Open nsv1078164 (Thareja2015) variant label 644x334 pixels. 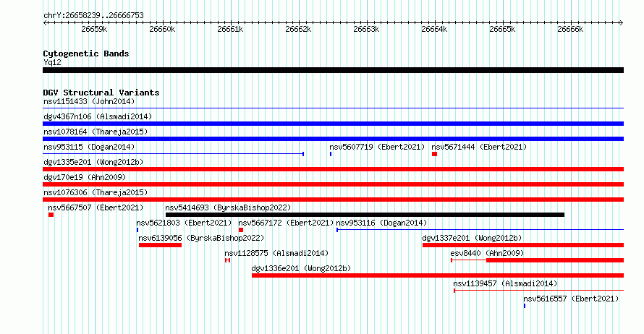click(x=96, y=132)
